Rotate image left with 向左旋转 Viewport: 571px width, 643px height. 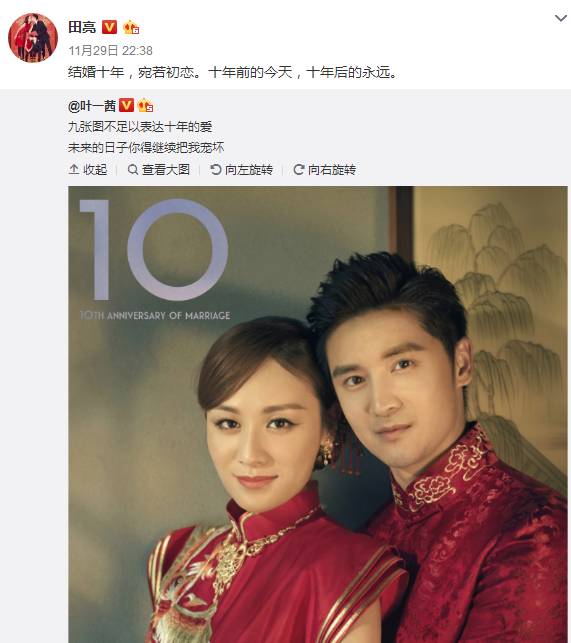[241, 169]
